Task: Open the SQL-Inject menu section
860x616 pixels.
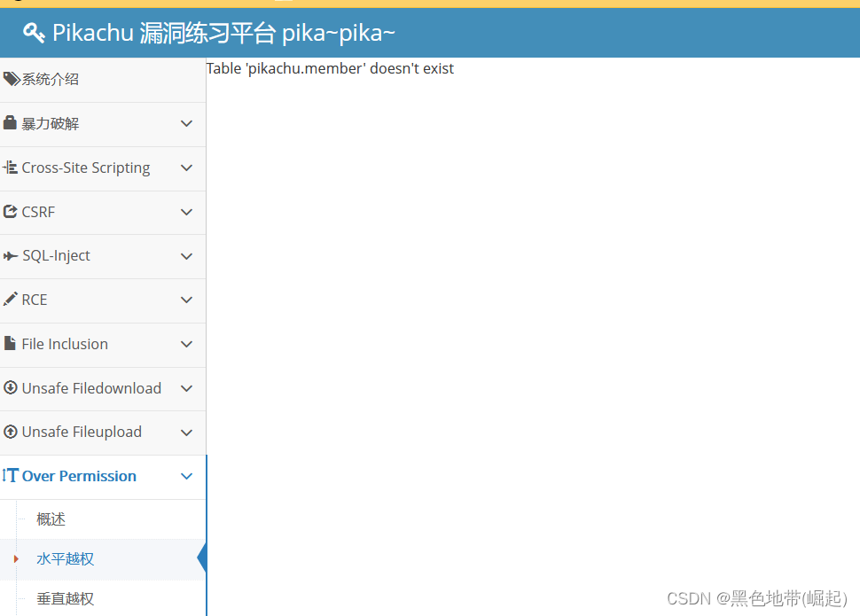Action: [x=103, y=257]
